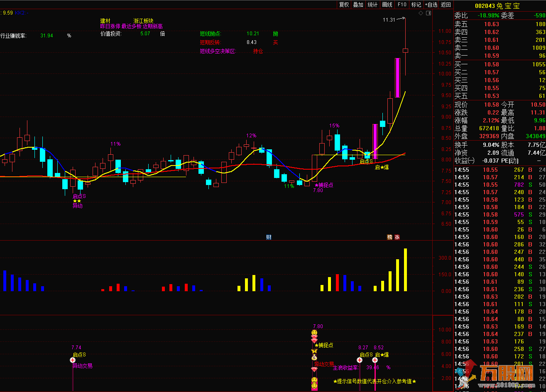Click the top smiley face icon under 7.80
The image size is (546, 392).
314,333
